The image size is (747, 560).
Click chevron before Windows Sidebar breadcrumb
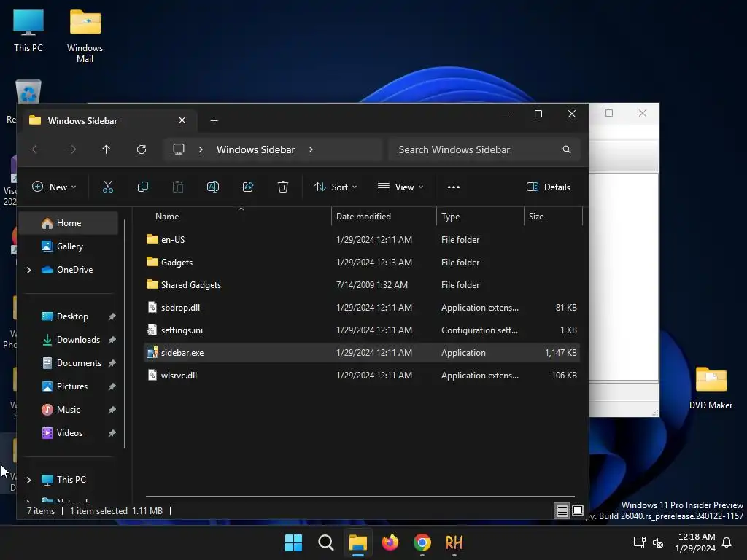[x=201, y=149]
